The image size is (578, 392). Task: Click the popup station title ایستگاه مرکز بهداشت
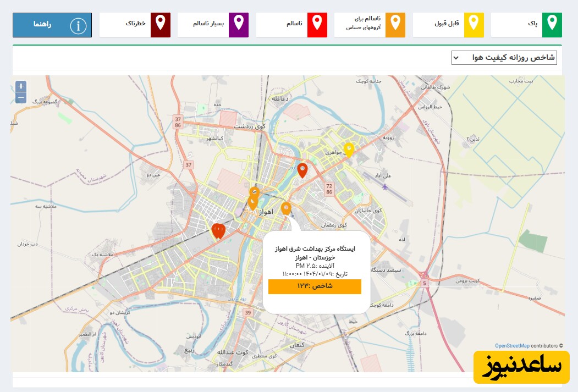click(315, 249)
